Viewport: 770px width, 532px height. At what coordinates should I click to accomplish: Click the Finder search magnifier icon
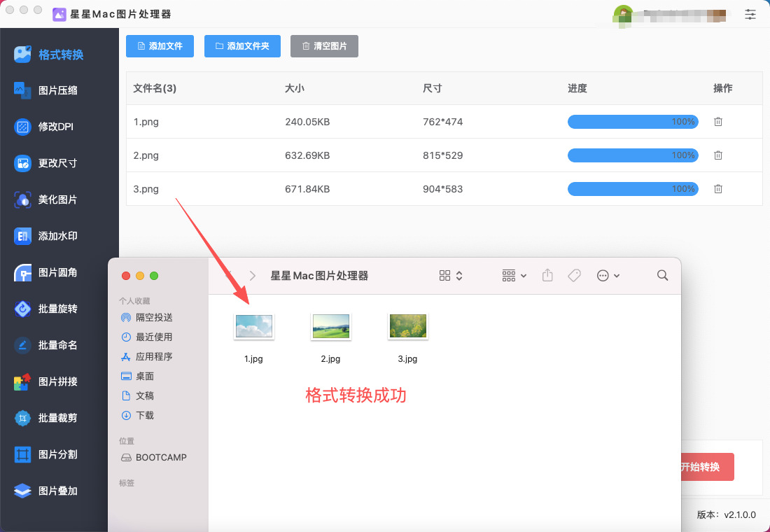pos(662,276)
